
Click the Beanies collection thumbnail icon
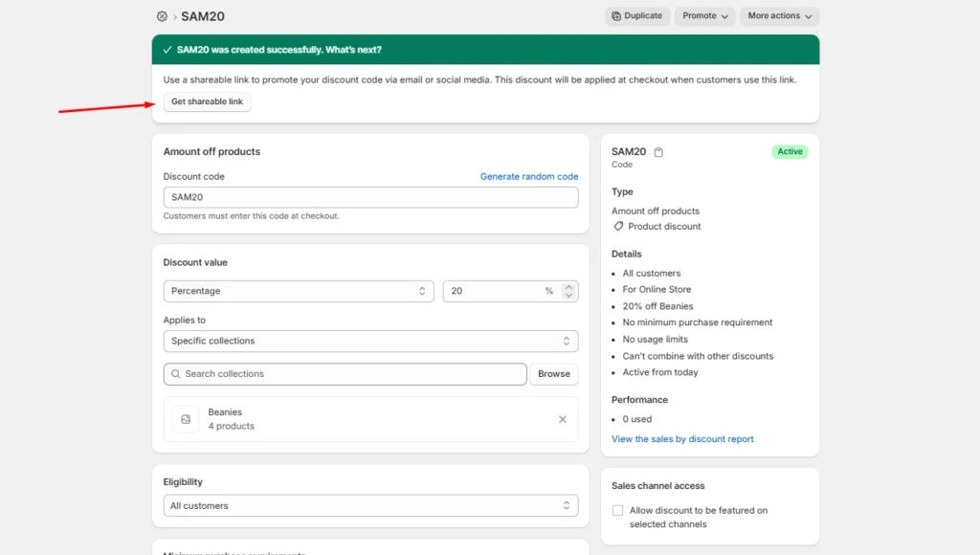[186, 419]
